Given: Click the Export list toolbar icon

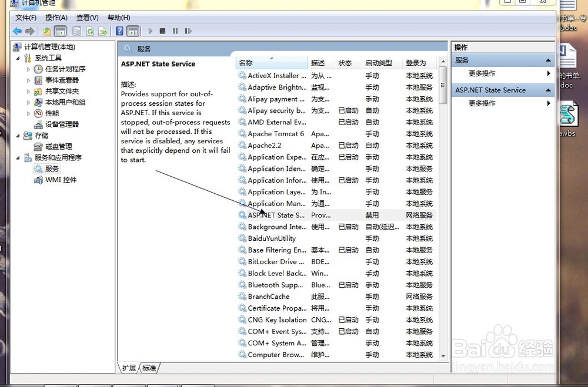Looking at the screenshot, I should pos(102,31).
